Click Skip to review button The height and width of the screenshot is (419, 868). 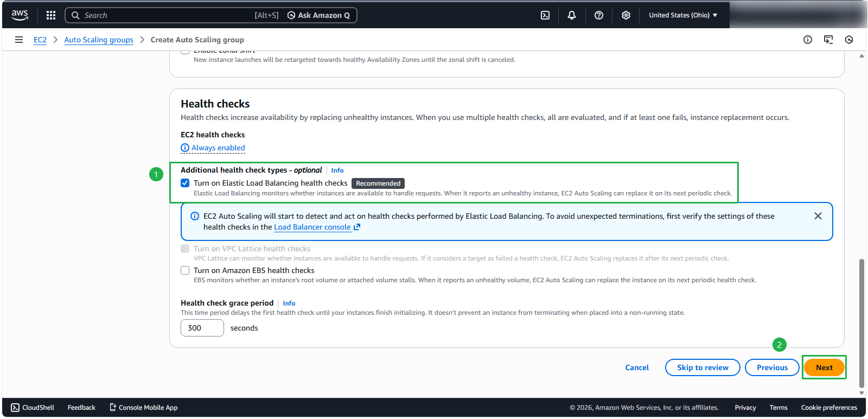click(x=703, y=367)
